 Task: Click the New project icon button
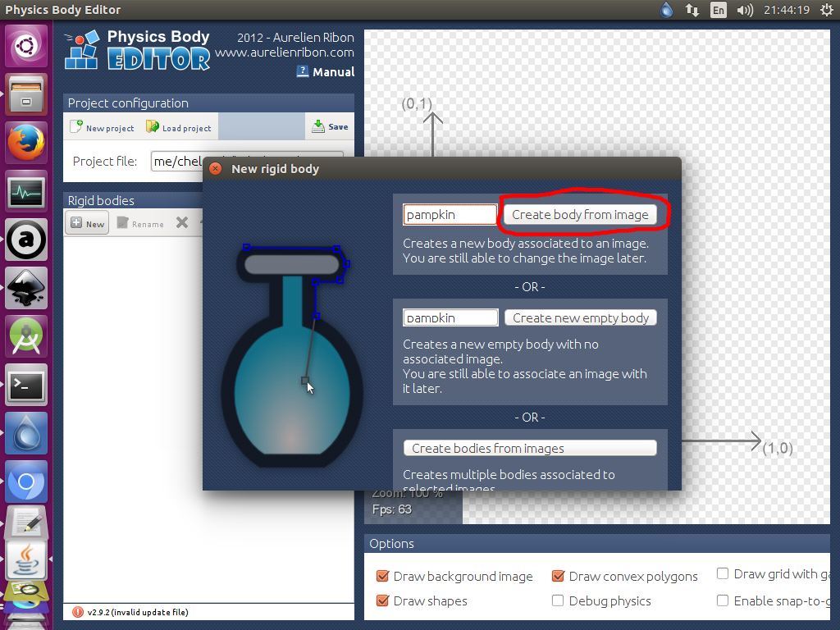point(103,127)
